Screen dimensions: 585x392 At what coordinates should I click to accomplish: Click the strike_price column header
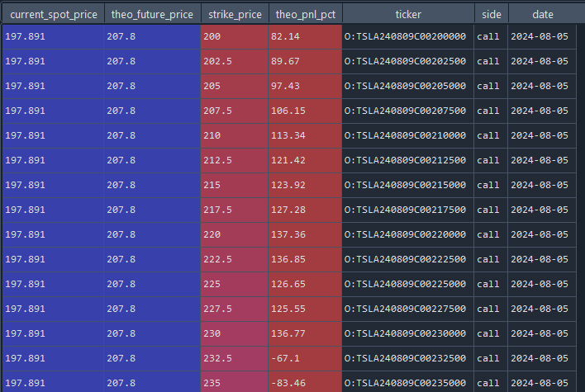pyautogui.click(x=235, y=15)
